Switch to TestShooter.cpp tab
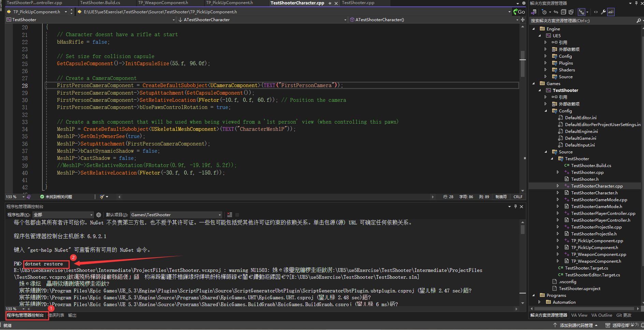This screenshot has height=330, width=644. tap(358, 3)
